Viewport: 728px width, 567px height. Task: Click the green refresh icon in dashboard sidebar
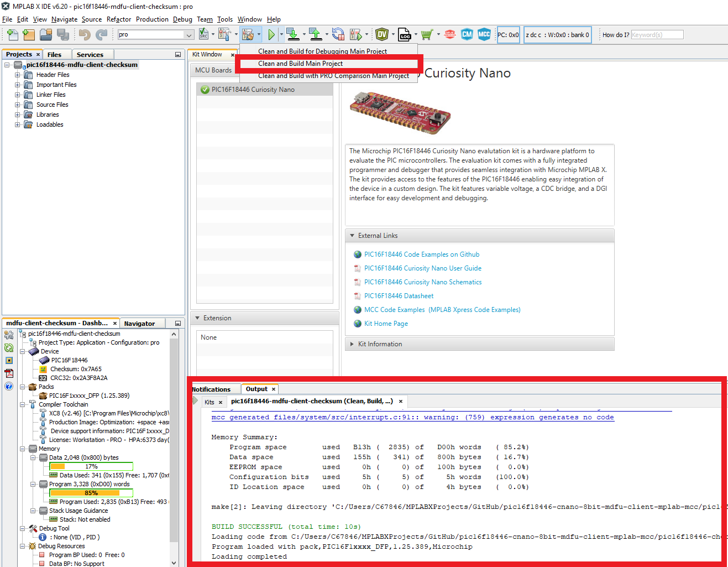pyautogui.click(x=9, y=347)
